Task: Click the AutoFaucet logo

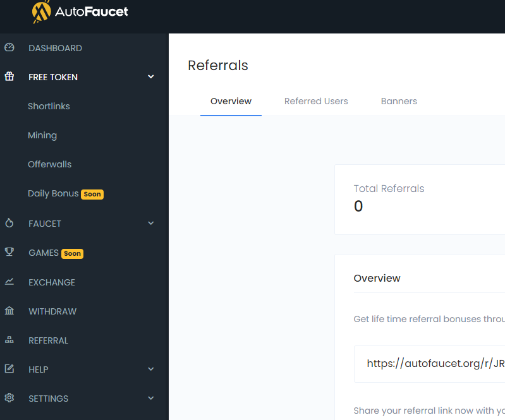Action: point(80,12)
